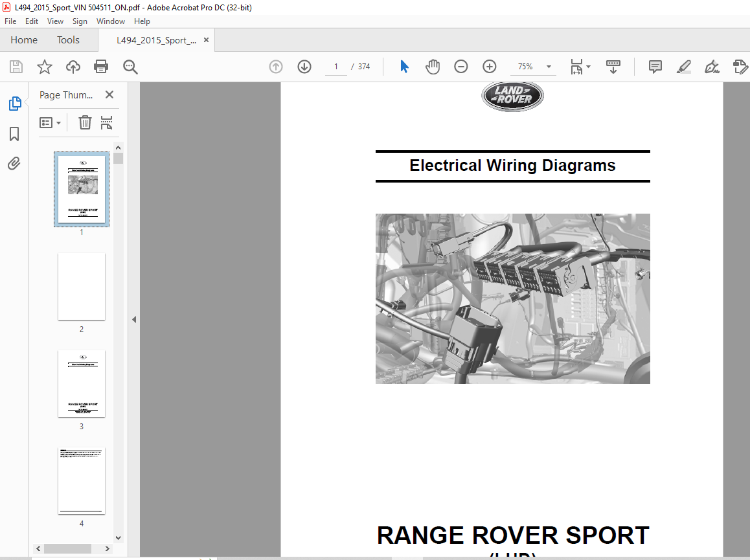The image size is (750, 560).
Task: Add a sticky note comment
Action: [655, 67]
